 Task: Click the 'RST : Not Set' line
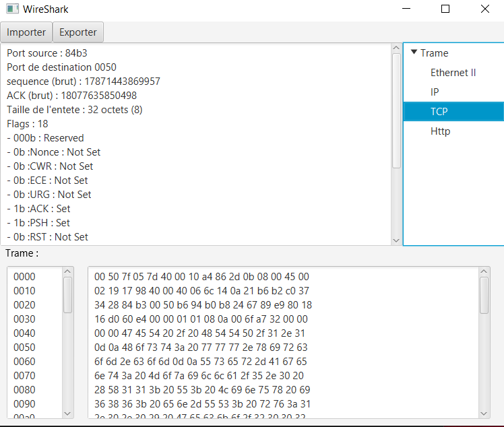pos(47,237)
